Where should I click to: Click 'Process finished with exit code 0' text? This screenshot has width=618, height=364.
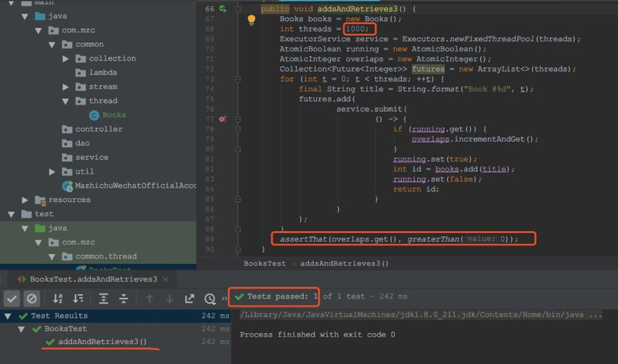point(318,335)
